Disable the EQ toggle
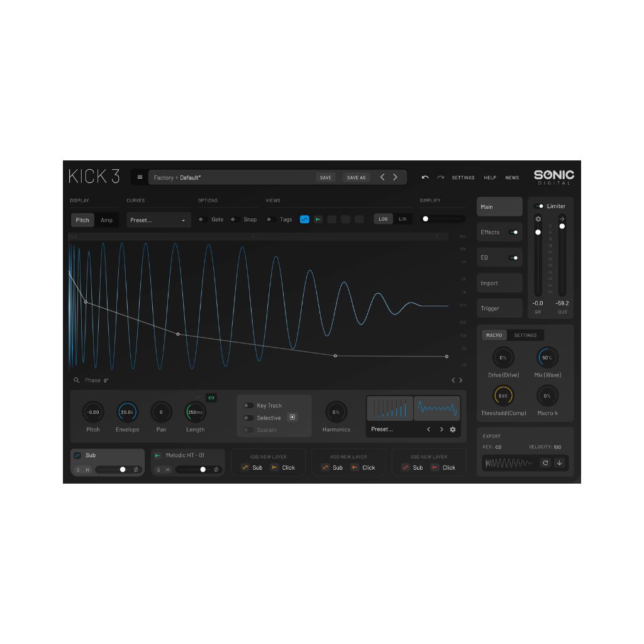The width and height of the screenshot is (644, 644). pyautogui.click(x=513, y=258)
